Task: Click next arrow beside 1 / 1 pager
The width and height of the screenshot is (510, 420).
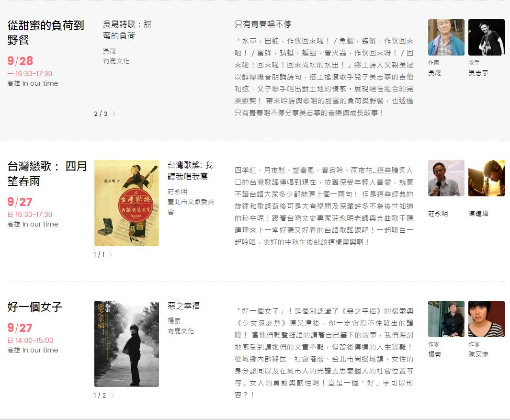Action: (111, 255)
